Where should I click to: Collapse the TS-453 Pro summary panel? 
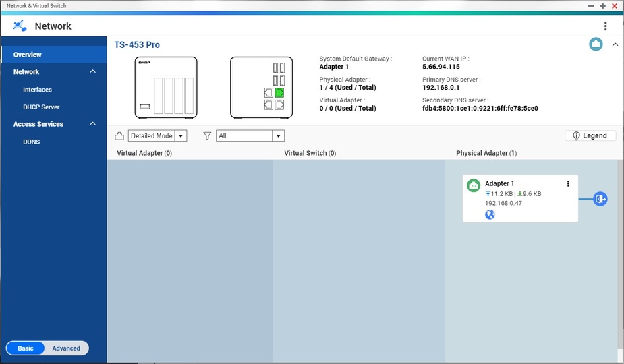(615, 44)
